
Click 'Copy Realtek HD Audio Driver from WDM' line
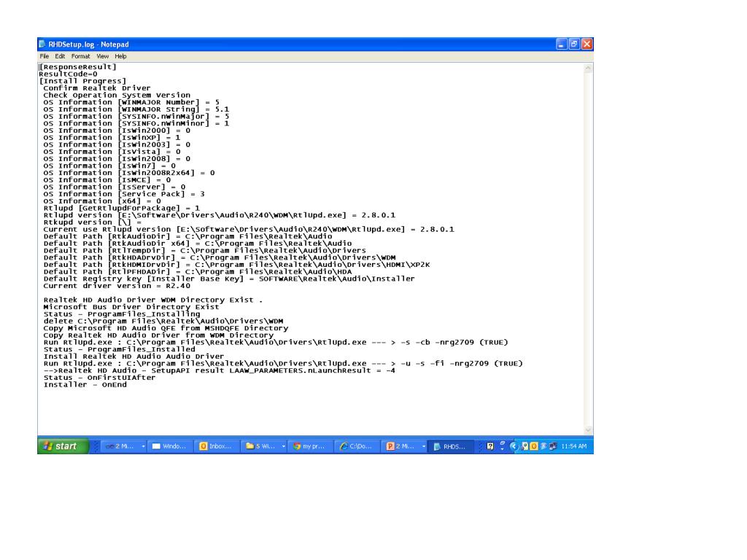click(158, 335)
